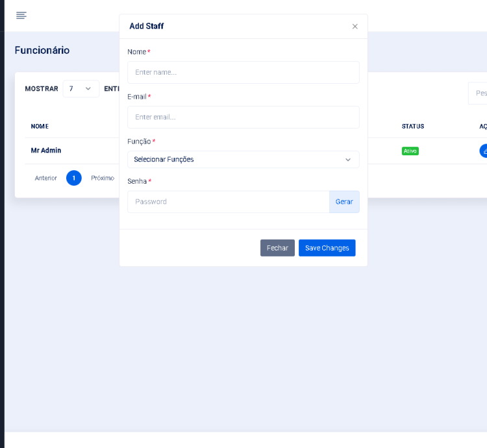Screen dimensions: 487x448
Task: Sort the table by STATUS column
Action: (412, 127)
